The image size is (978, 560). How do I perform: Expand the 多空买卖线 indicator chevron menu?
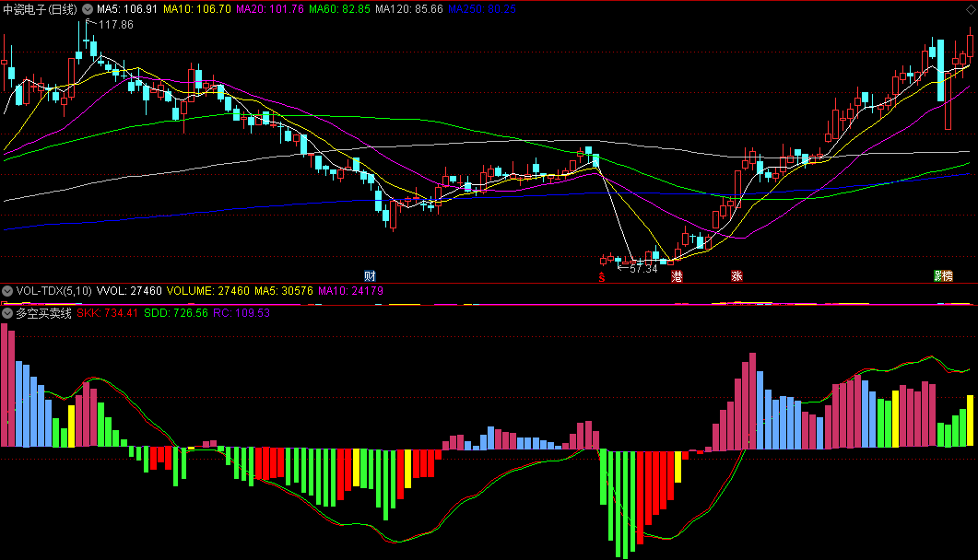tap(7, 313)
